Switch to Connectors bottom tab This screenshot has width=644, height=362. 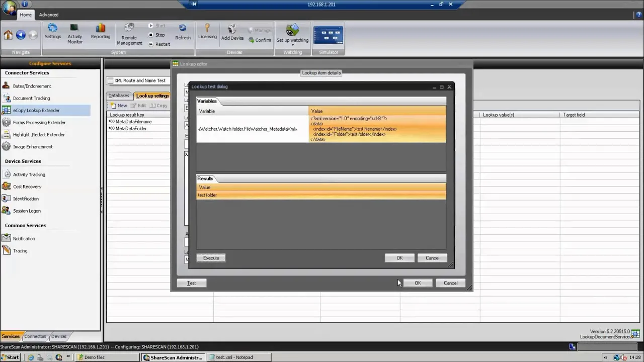click(x=35, y=336)
